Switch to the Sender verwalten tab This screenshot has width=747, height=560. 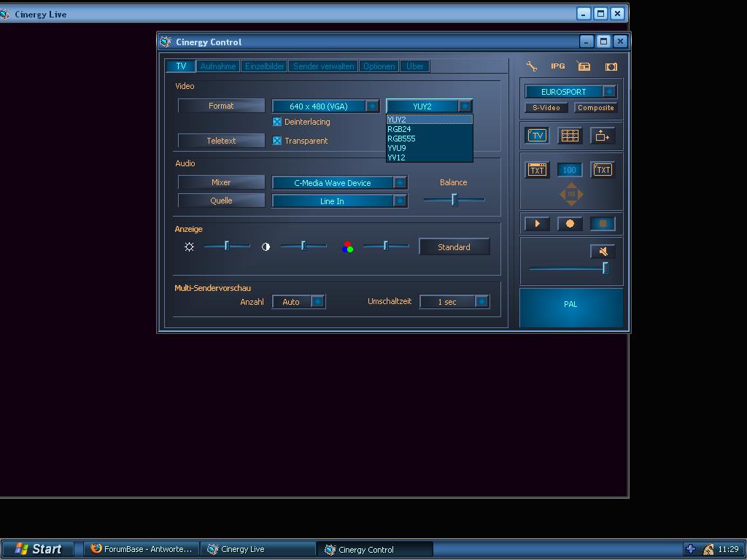[323, 66]
